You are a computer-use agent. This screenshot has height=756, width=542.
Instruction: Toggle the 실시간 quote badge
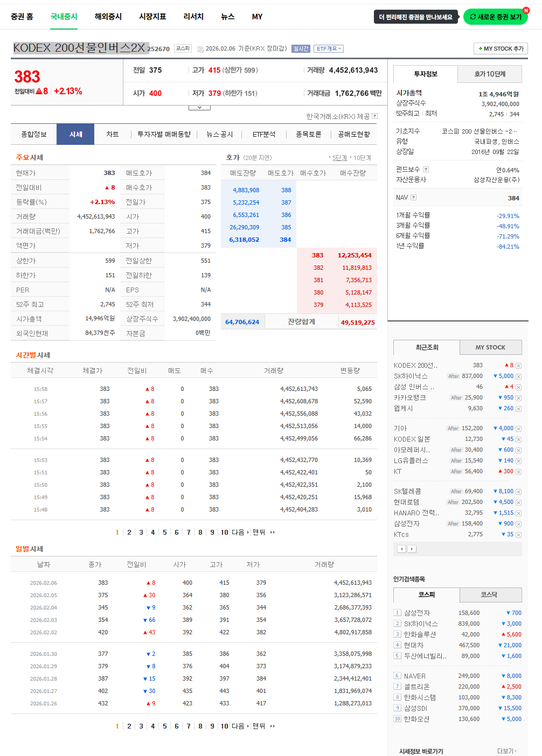pyautogui.click(x=301, y=49)
